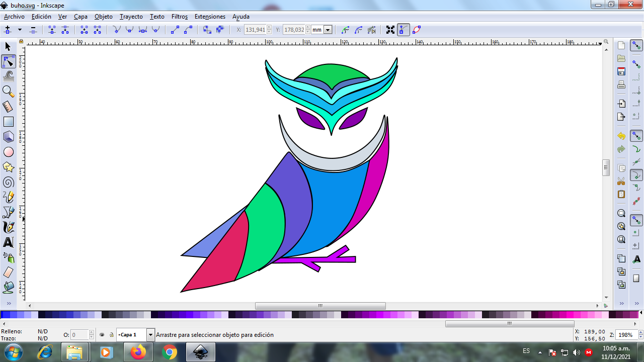The height and width of the screenshot is (362, 644).
Task: Open the Extensiones menu
Action: click(210, 17)
